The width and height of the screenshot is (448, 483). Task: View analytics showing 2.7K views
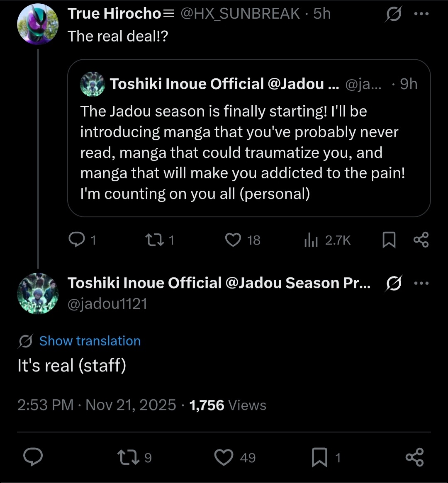tap(311, 240)
